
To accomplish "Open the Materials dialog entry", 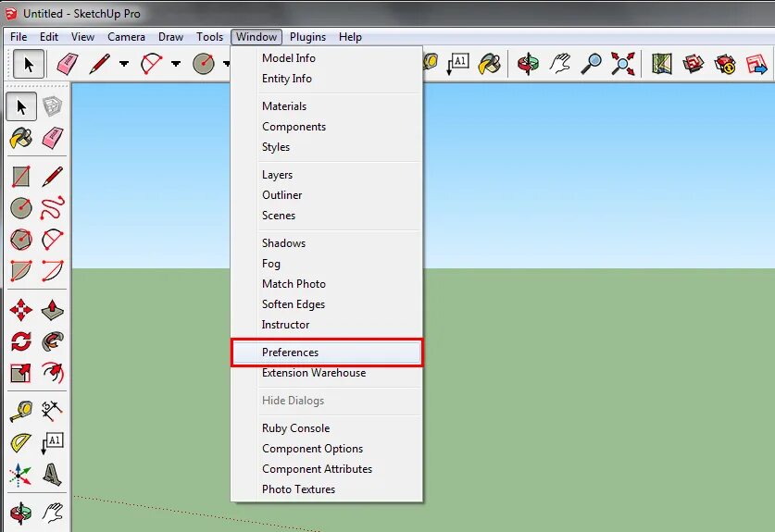I will pos(327,106).
